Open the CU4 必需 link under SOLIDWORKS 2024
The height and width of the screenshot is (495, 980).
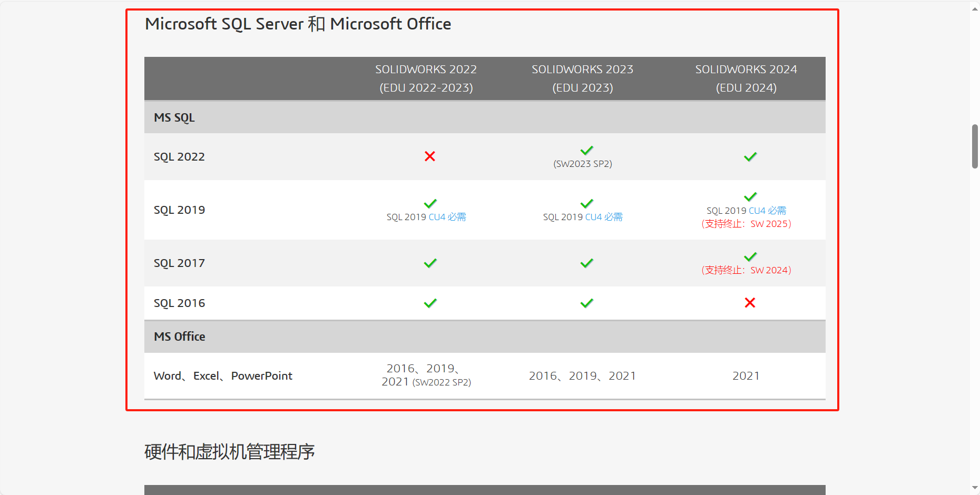pos(767,211)
